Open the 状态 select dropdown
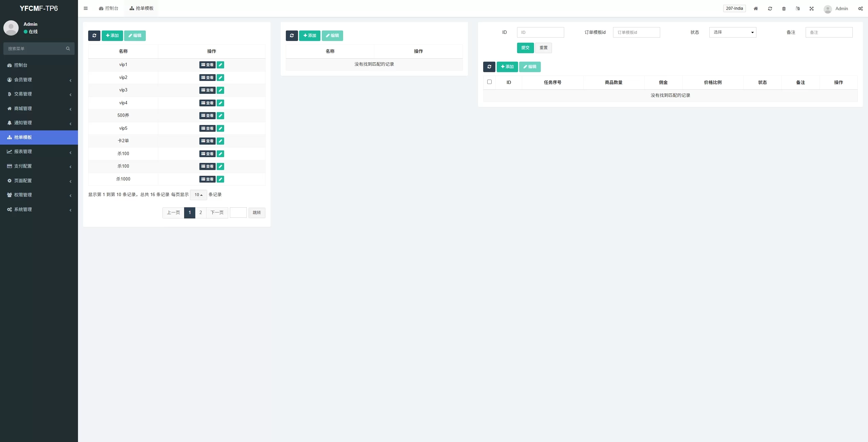The width and height of the screenshot is (868, 442). click(732, 32)
